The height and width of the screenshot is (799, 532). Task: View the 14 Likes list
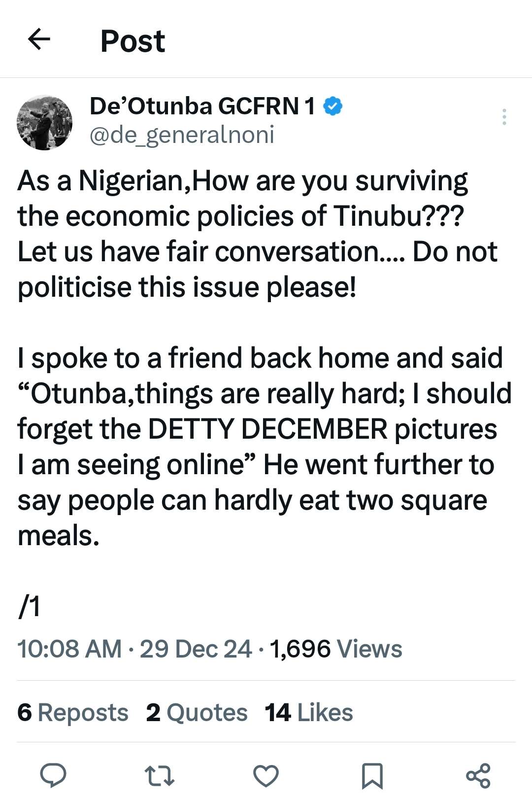(309, 713)
